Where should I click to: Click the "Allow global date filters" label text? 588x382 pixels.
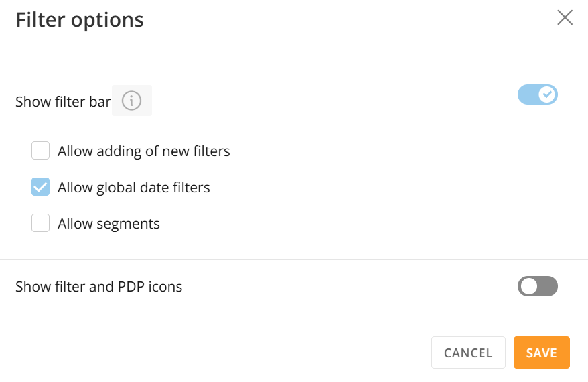[x=133, y=188]
